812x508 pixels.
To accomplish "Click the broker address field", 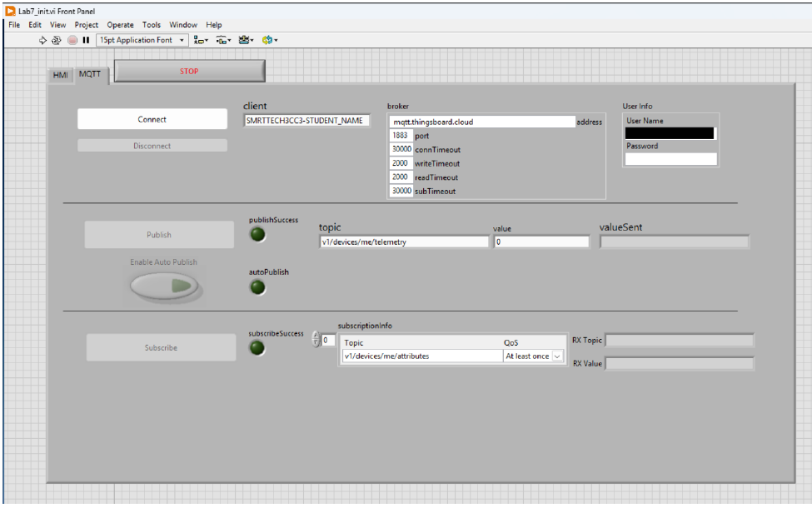I will (x=482, y=122).
